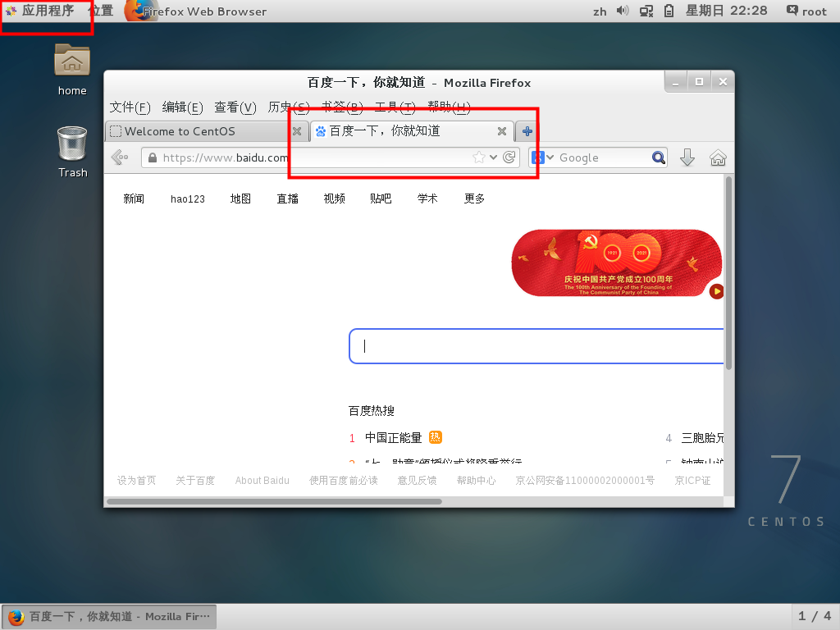Switch to the Welcome to CentOS tab
840x630 pixels.
coord(199,131)
